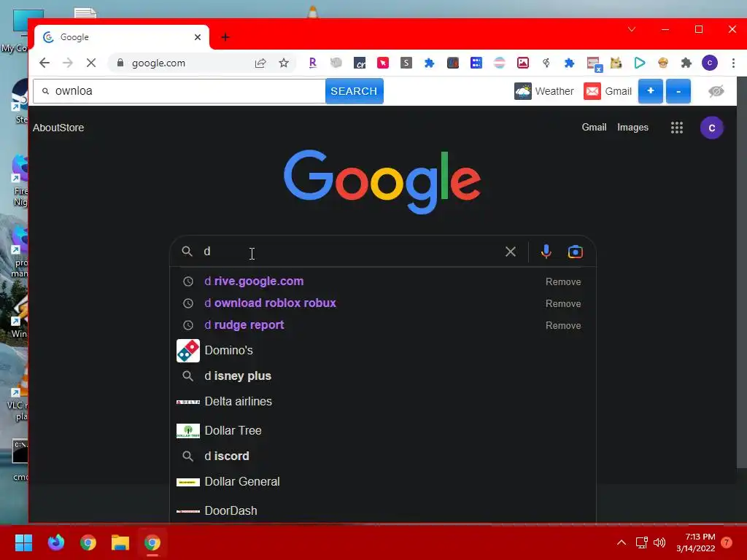
Task: Focus the toolbar search field containing ownloa
Action: click(179, 91)
